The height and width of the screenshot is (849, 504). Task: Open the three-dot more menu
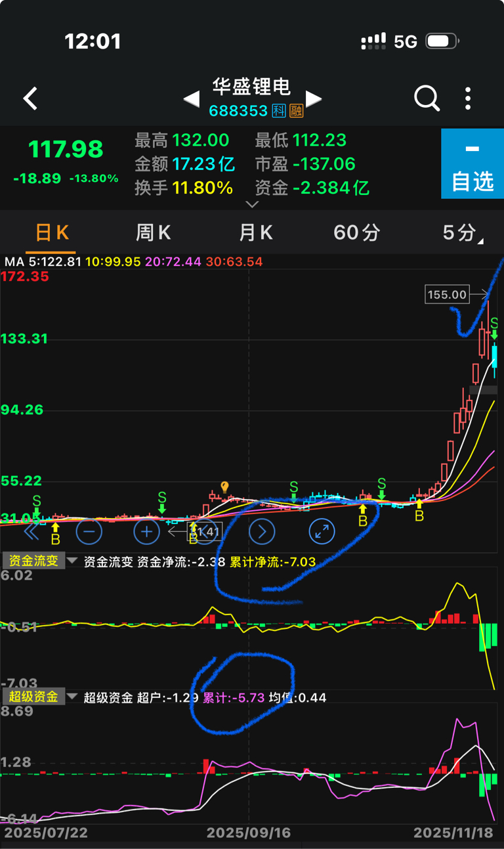point(468,98)
